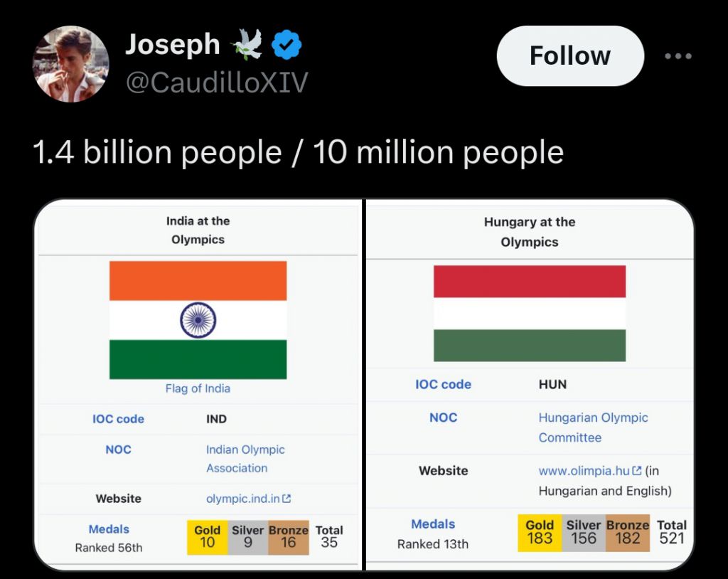The height and width of the screenshot is (579, 728).
Task: Click the India flag image
Action: coord(198,320)
